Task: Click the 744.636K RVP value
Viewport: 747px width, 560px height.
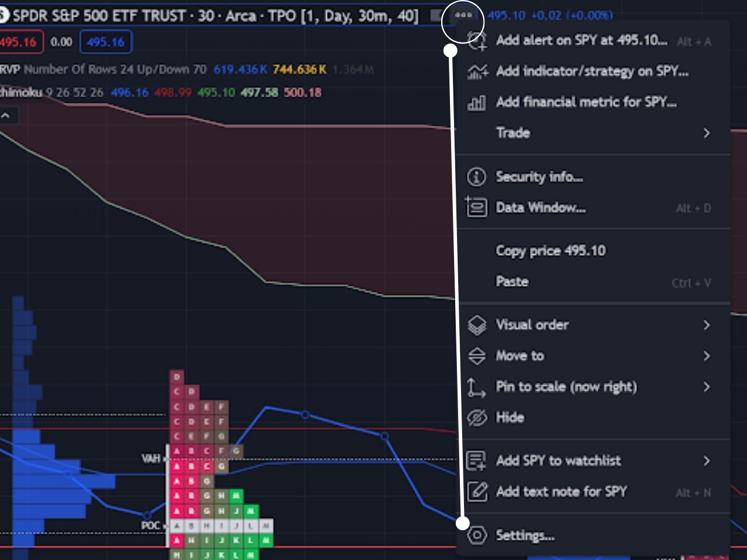Action: coord(299,69)
